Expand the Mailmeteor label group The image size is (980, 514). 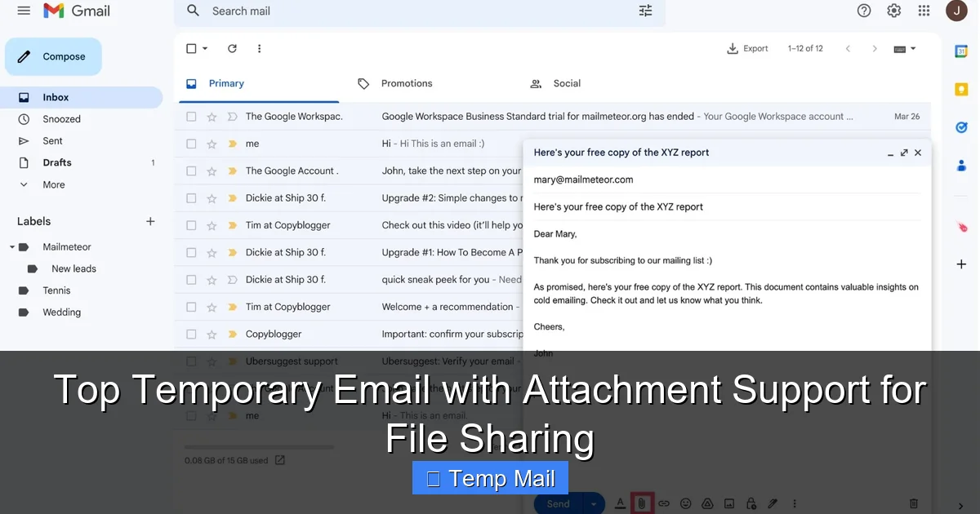click(x=13, y=246)
